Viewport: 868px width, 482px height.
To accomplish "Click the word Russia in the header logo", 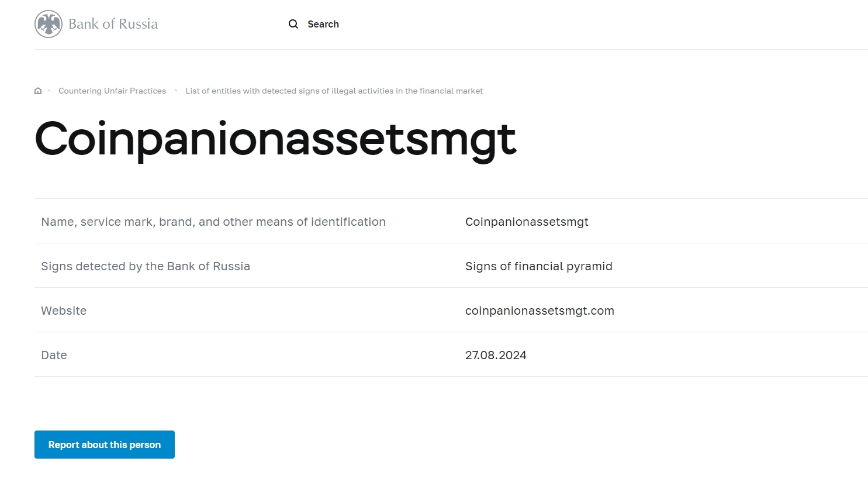I will point(138,24).
